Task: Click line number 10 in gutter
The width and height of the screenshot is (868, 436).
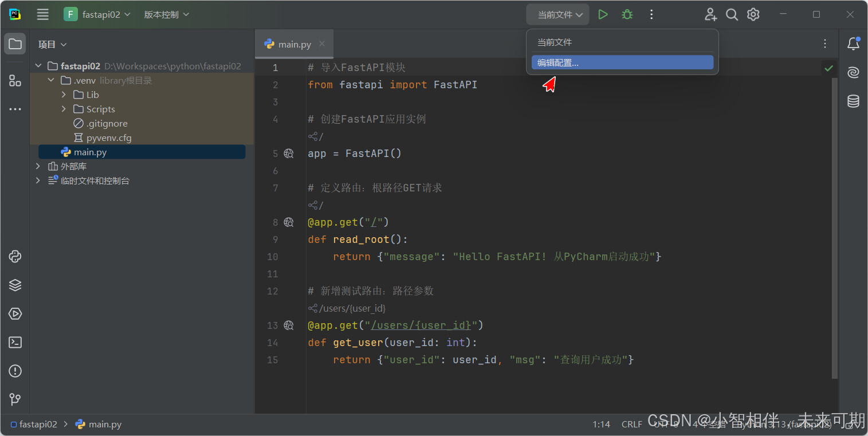Action: pyautogui.click(x=272, y=257)
